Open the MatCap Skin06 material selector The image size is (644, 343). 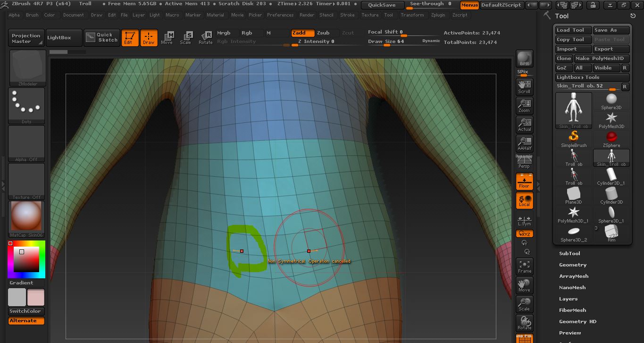27,220
